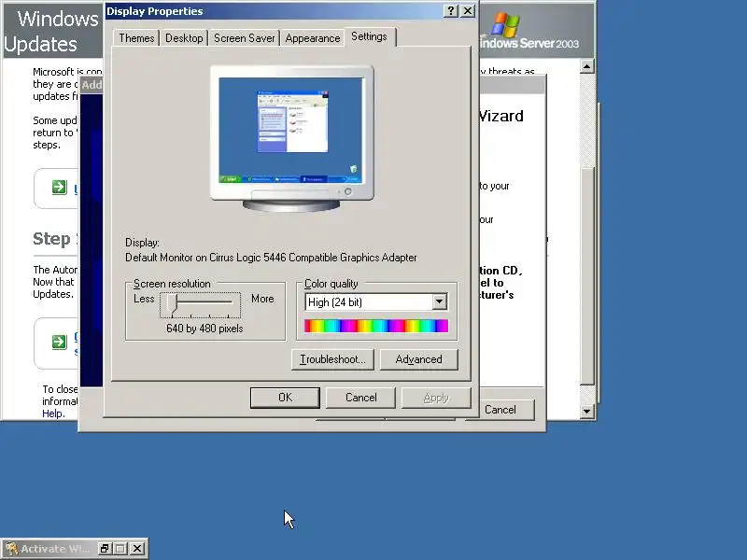Close the Display Properties dialog
The width and height of the screenshot is (747, 560).
[x=469, y=11]
